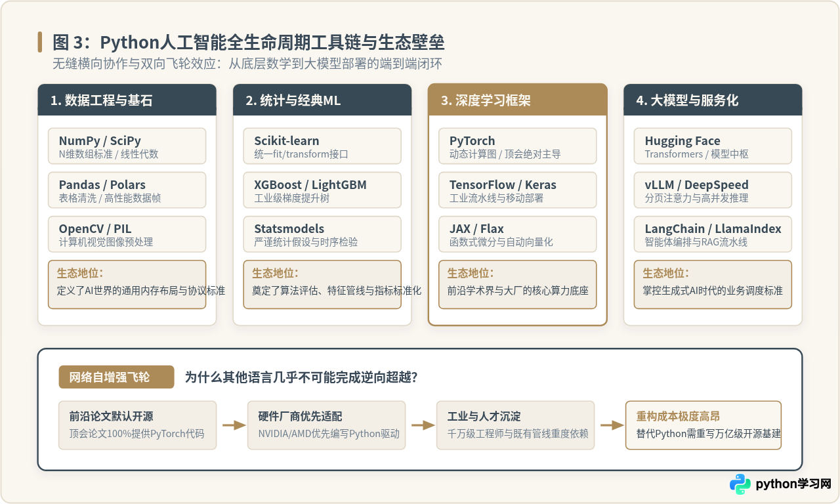840x504 pixels.
Task: Select the 生态地位 box reading "掌控生成式AI时代的业务调度标准"
Action: coord(713,284)
